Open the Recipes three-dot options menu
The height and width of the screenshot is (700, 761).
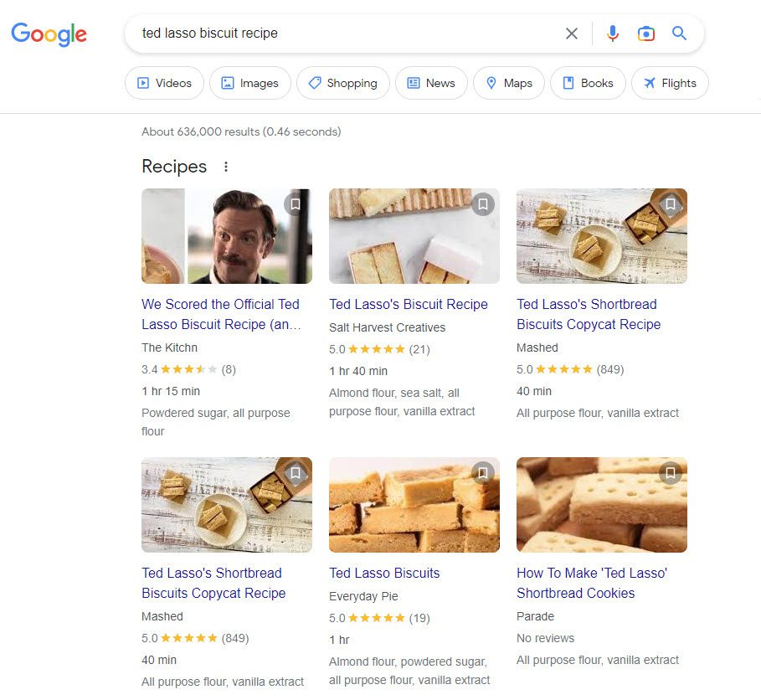click(226, 167)
